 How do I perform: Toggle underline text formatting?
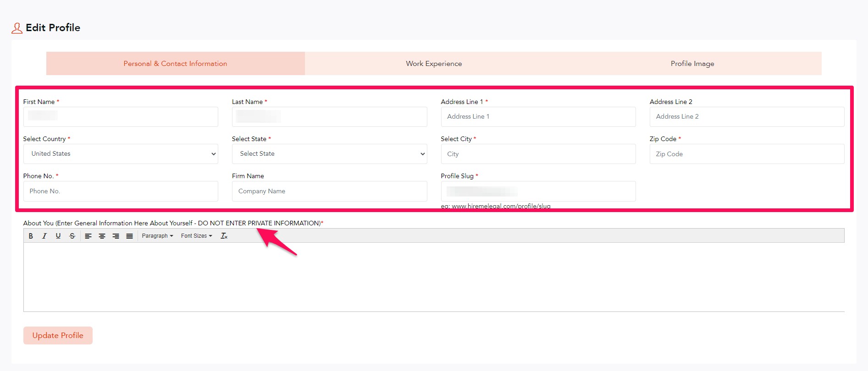click(58, 236)
